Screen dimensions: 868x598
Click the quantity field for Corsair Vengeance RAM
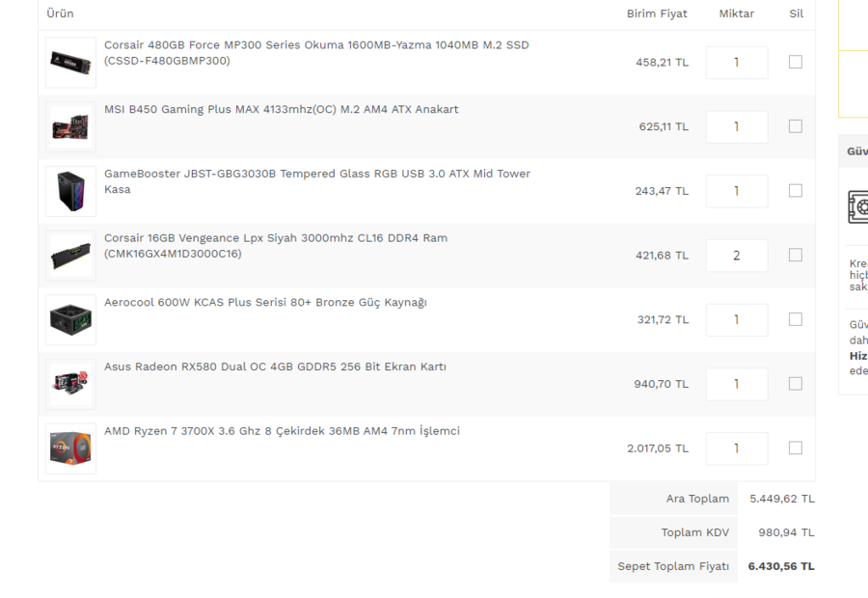coord(737,256)
